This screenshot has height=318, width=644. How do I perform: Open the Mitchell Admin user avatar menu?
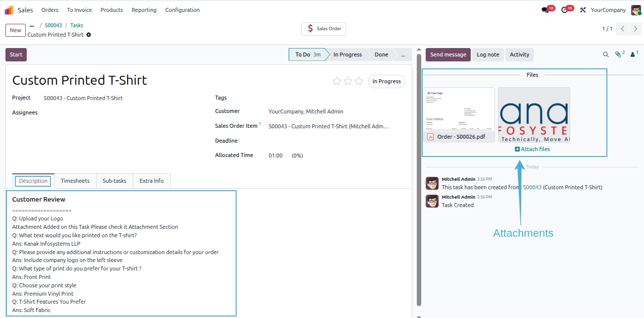tap(636, 10)
